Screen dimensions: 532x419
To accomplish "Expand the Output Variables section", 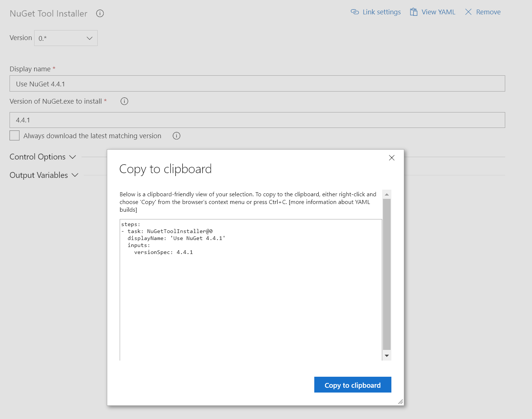I will (x=44, y=175).
